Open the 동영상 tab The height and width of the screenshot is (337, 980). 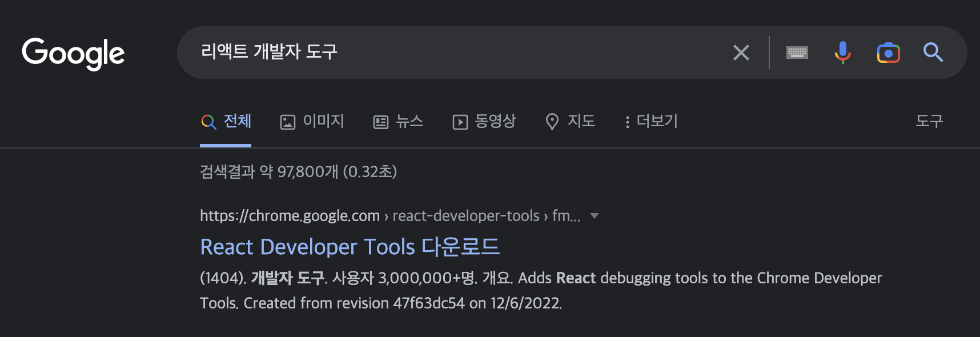click(x=484, y=121)
